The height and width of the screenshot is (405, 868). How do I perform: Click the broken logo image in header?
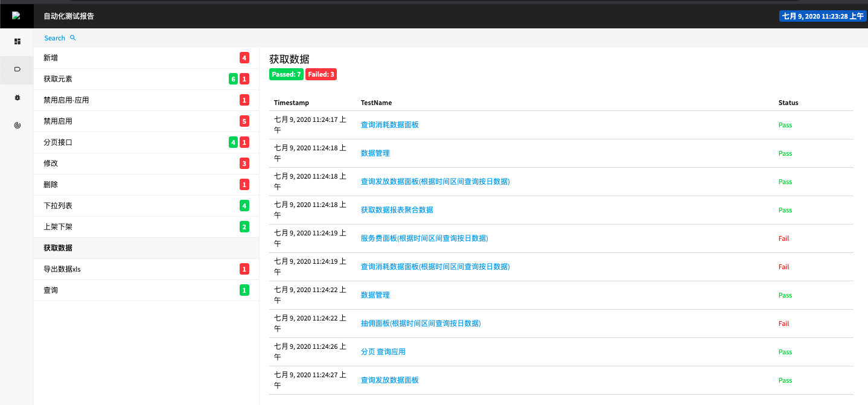(16, 16)
